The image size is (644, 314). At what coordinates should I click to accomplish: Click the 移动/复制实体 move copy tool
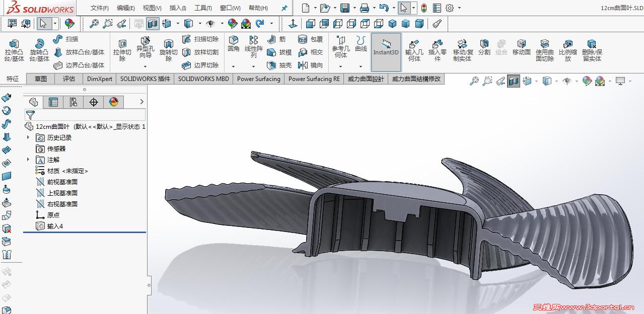pos(462,51)
